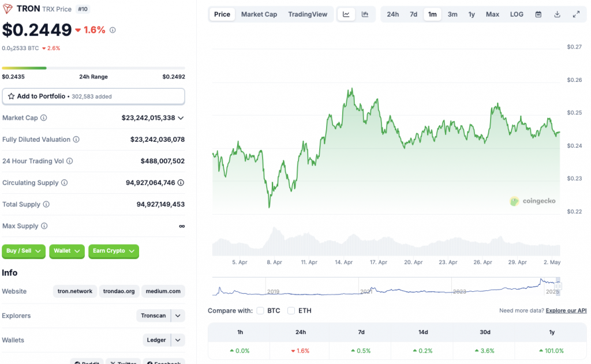The width and height of the screenshot is (591, 364).
Task: Click the 14. Apr date label on chart axis
Action: pos(344,262)
